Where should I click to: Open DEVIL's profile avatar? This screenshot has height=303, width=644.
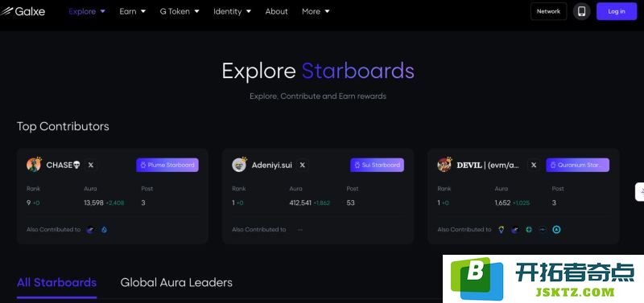[445, 165]
